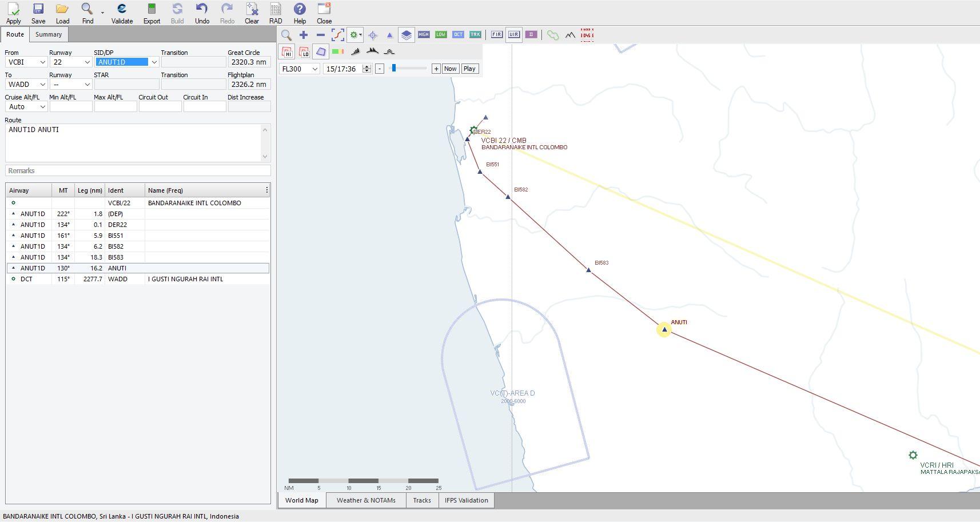Open the To airport WADD dropdown
This screenshot has width=980, height=522.
[x=42, y=84]
